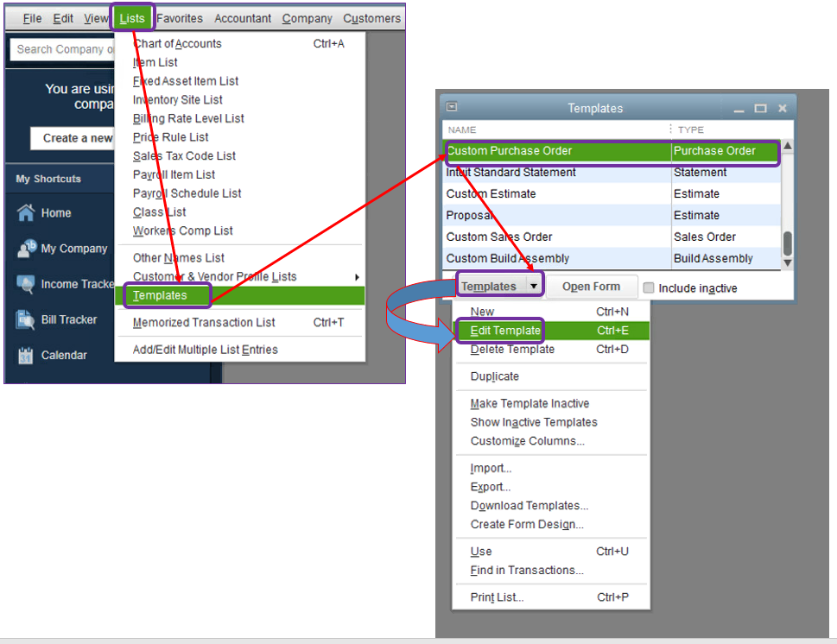Select Inventory Site List
Screen dimensions: 837x644
[x=240, y=100]
